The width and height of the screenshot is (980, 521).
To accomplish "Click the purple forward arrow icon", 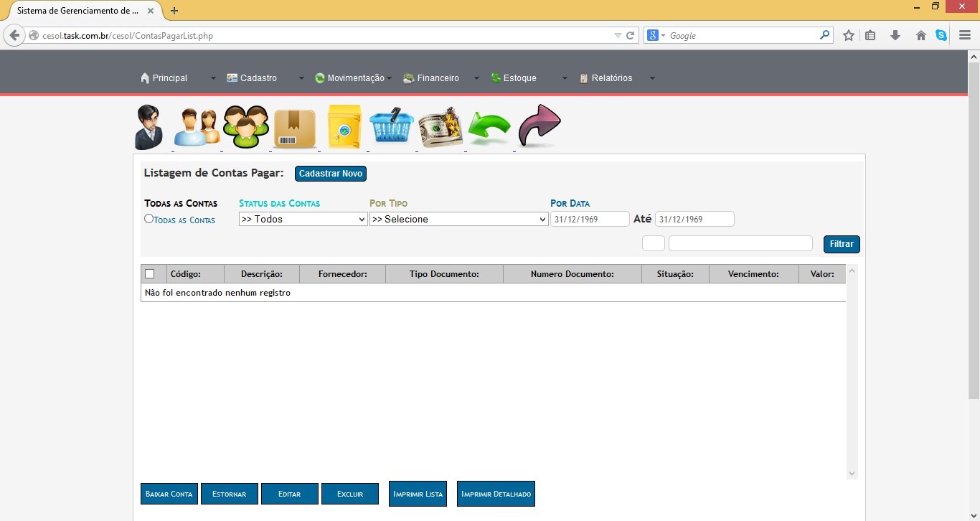I will (x=539, y=126).
